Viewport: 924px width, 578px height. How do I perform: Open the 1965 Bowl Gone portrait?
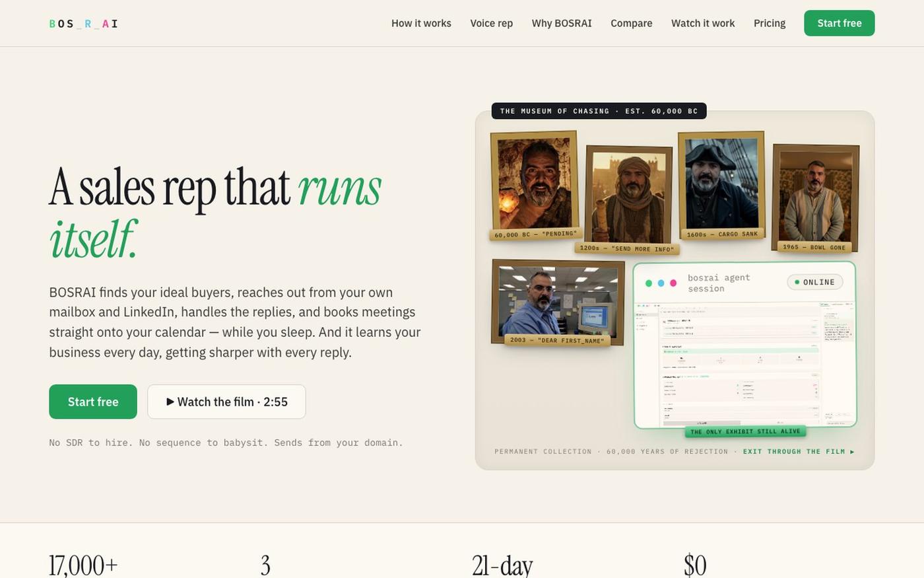click(x=815, y=198)
